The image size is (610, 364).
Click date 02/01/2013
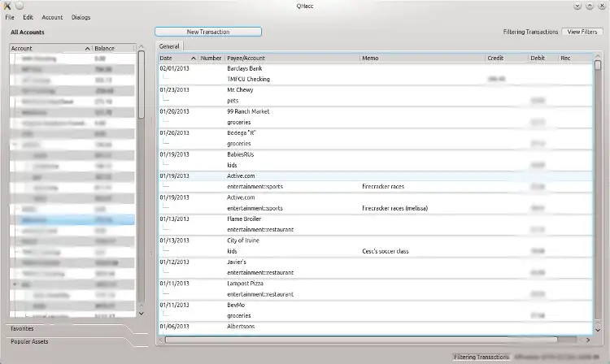click(x=174, y=68)
